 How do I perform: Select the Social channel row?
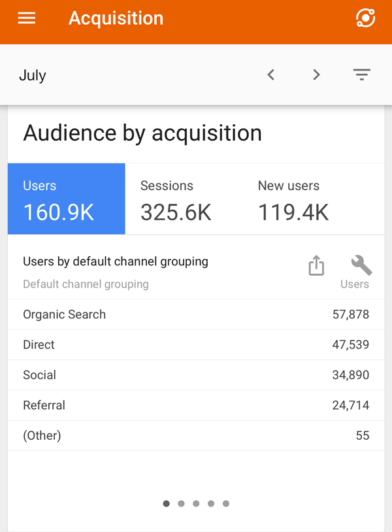(196, 375)
